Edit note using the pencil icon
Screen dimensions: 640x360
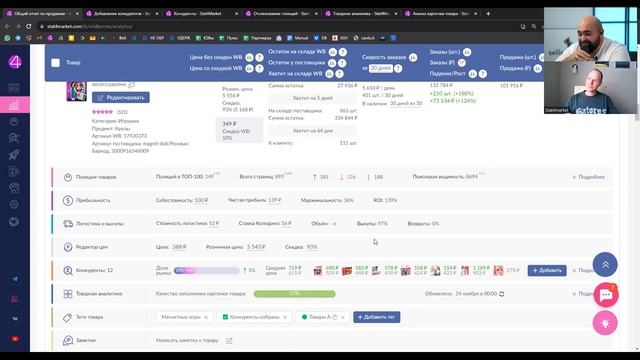[x=229, y=340]
